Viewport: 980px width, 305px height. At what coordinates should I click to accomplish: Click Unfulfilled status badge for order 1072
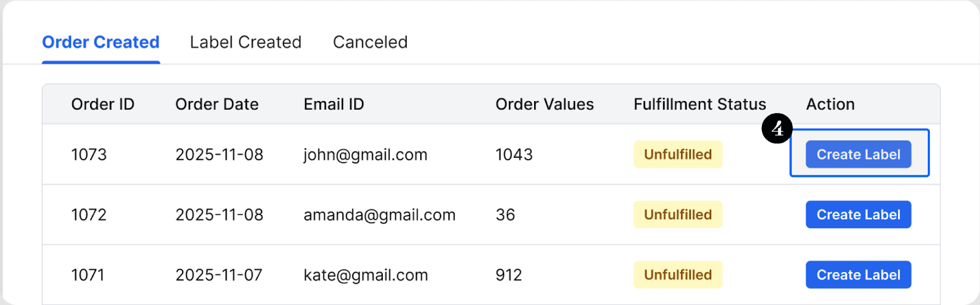point(677,214)
